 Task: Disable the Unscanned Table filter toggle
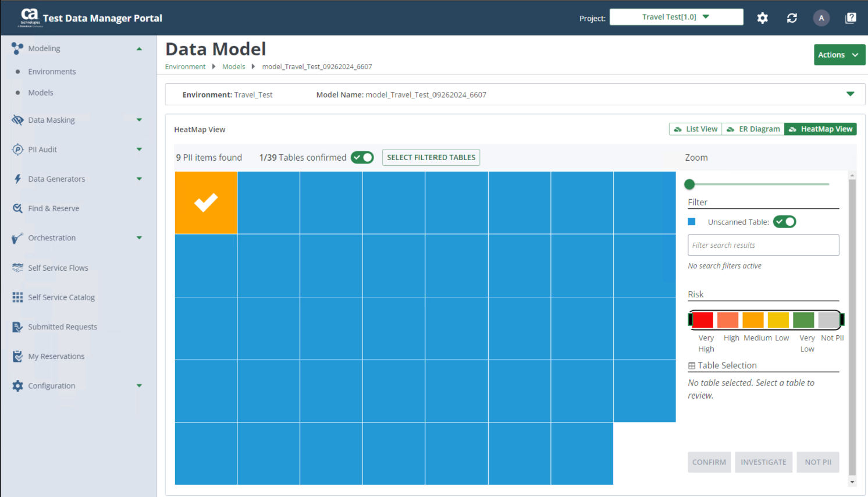coord(784,222)
